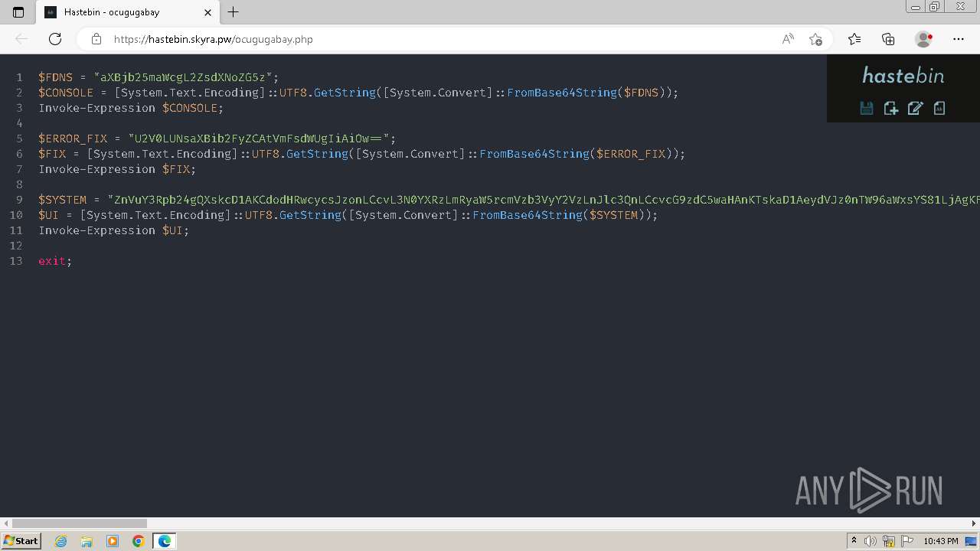Click the Hastebin save document icon

tap(867, 108)
